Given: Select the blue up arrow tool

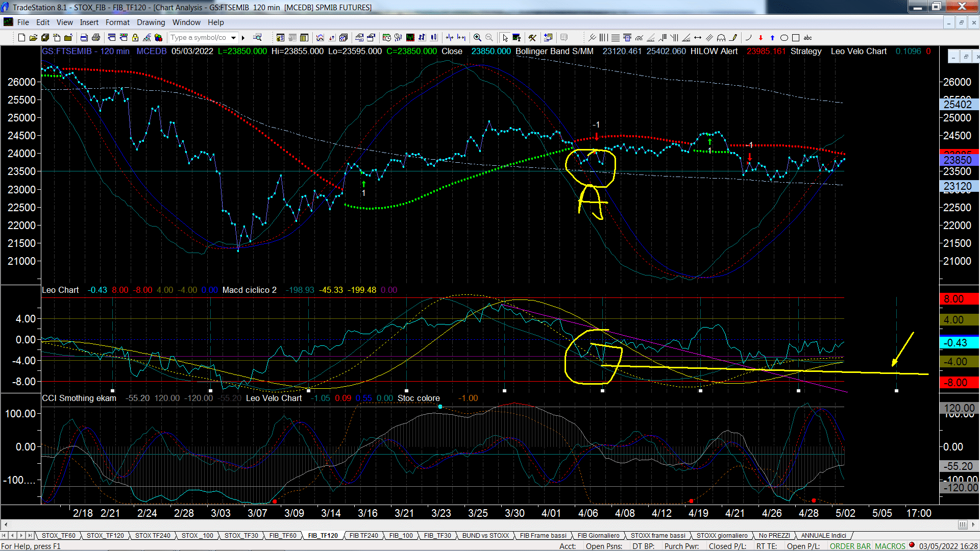Looking at the screenshot, I should [x=772, y=38].
